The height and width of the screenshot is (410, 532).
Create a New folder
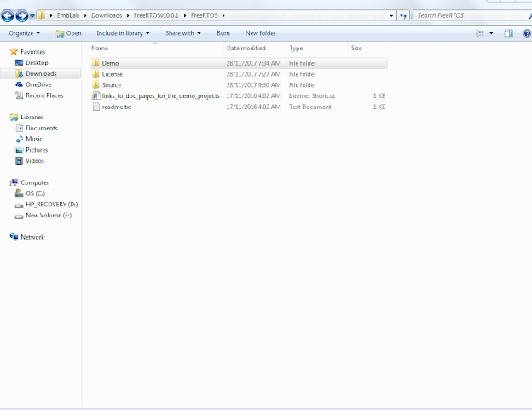click(260, 33)
